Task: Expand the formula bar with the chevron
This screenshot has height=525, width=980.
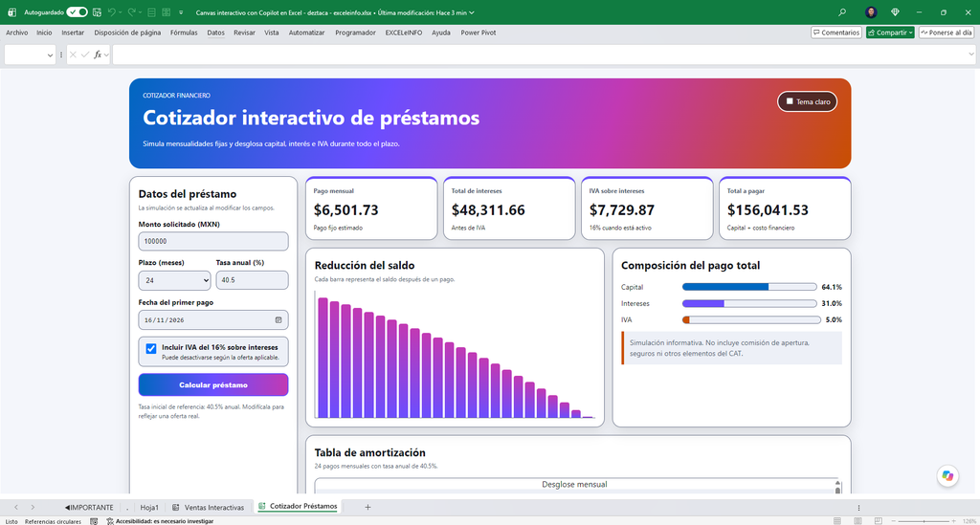Action: tap(970, 55)
